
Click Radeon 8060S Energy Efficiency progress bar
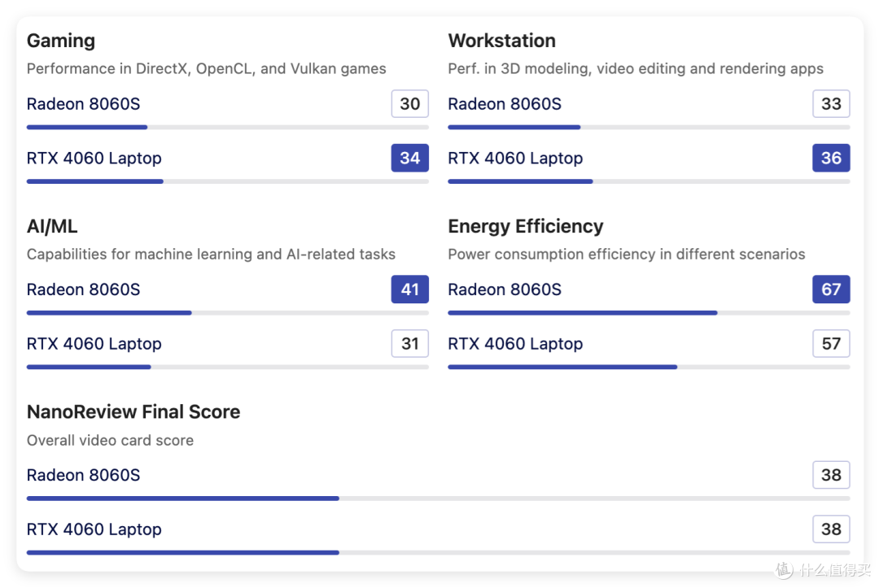tap(649, 313)
